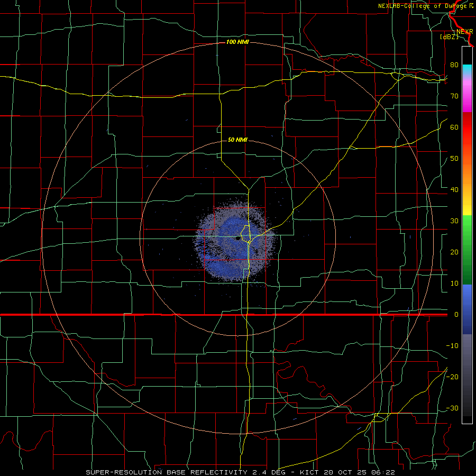476x476 pixels.
Task: Click the 70 value on the dBZ scale
Action: coord(454,96)
